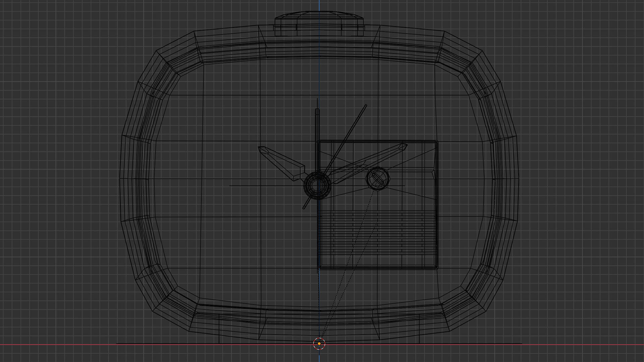Select the button on top of the clock

(319, 23)
